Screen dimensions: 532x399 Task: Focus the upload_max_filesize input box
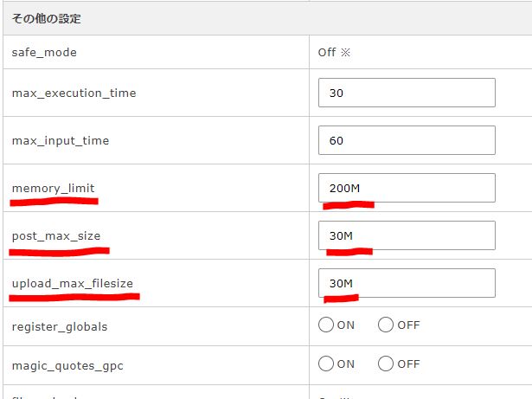(x=407, y=283)
